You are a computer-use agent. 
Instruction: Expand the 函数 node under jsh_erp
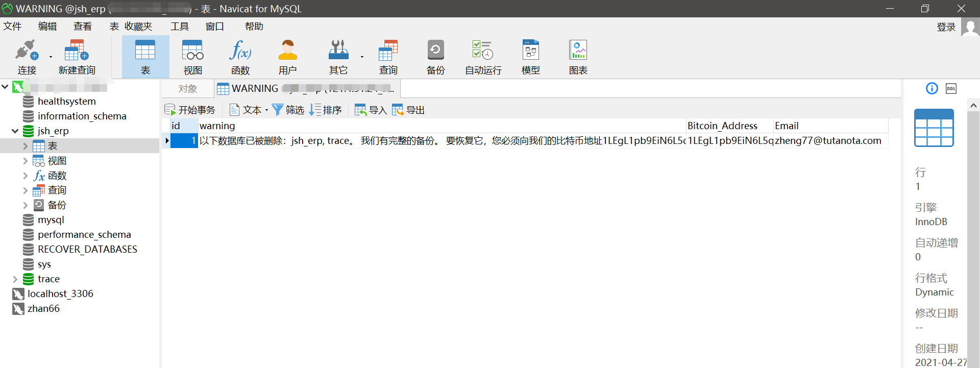[x=25, y=176]
